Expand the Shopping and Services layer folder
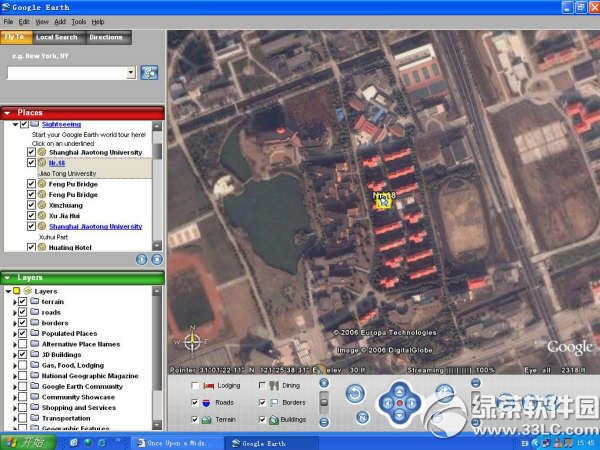Image resolution: width=600 pixels, height=450 pixels. click(15, 408)
